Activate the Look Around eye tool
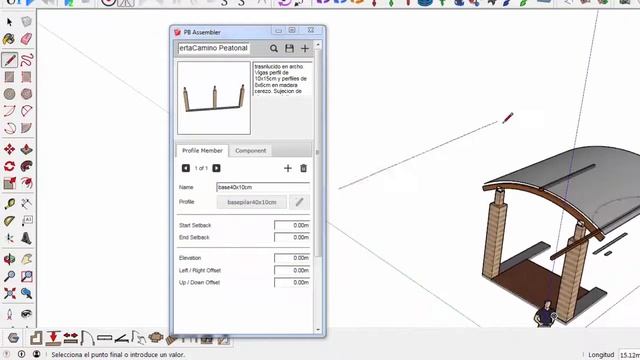This screenshot has width=640, height=360. (26, 314)
